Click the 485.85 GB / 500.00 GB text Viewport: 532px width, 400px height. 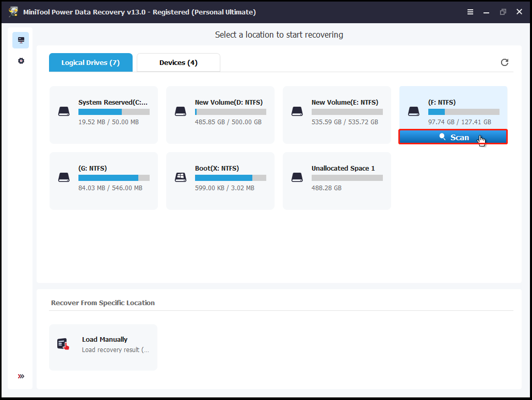coord(229,122)
